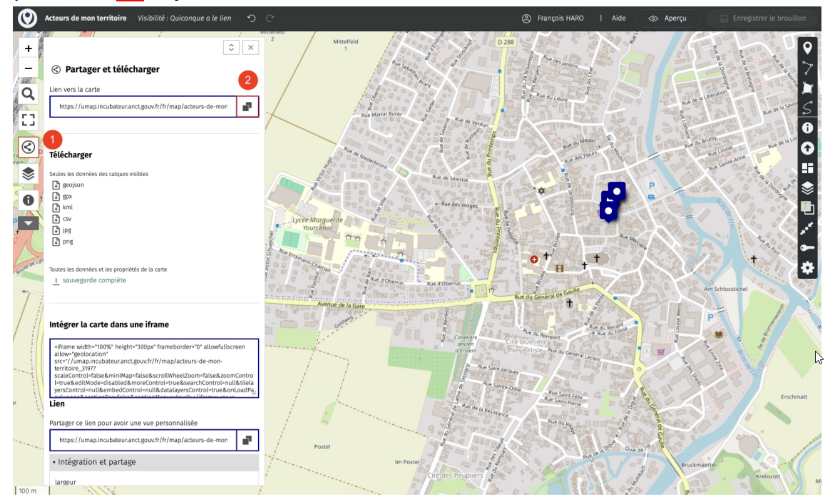
Task: Select the draw polygon tool
Action: click(807, 88)
